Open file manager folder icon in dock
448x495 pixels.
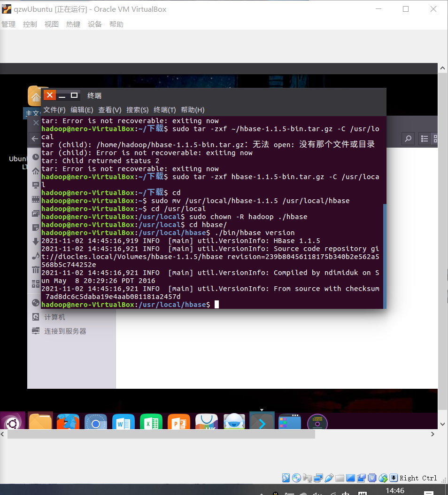[40, 422]
